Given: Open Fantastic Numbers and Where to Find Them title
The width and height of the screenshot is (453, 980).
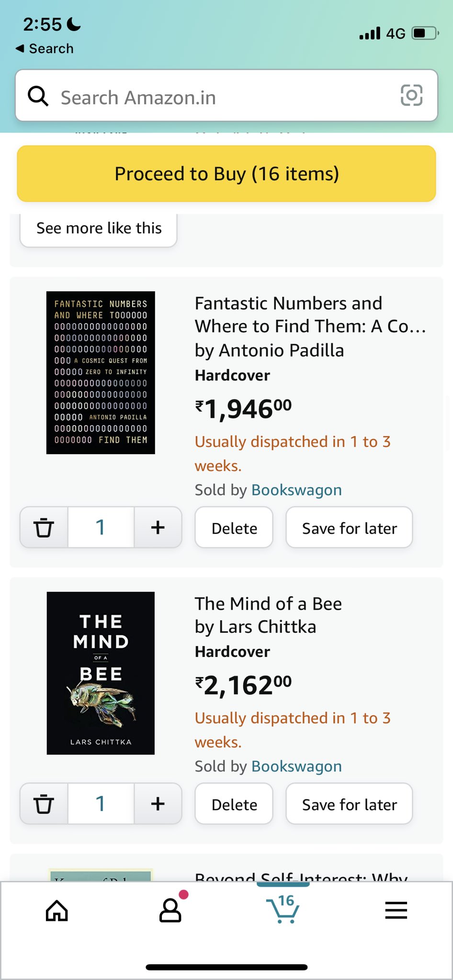Looking at the screenshot, I should 310,315.
